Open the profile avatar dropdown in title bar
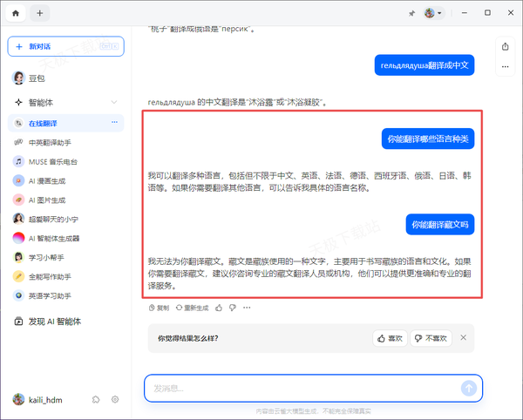The height and width of the screenshot is (420, 523). click(433, 14)
